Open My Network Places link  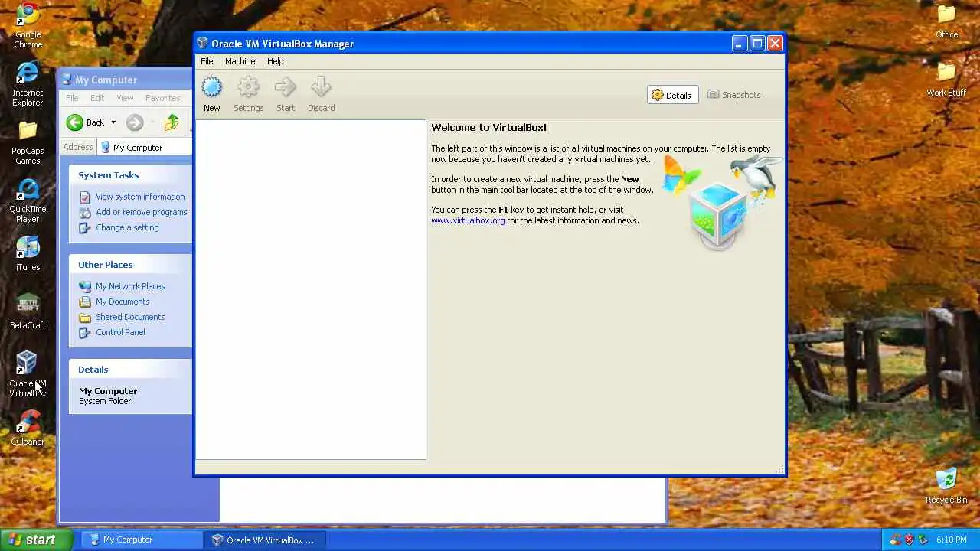coord(130,286)
